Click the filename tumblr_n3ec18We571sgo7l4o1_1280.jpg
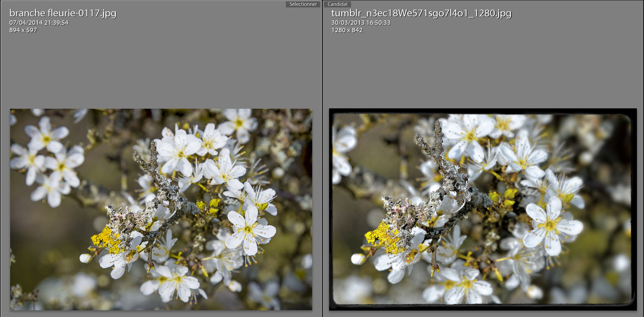 click(x=421, y=13)
